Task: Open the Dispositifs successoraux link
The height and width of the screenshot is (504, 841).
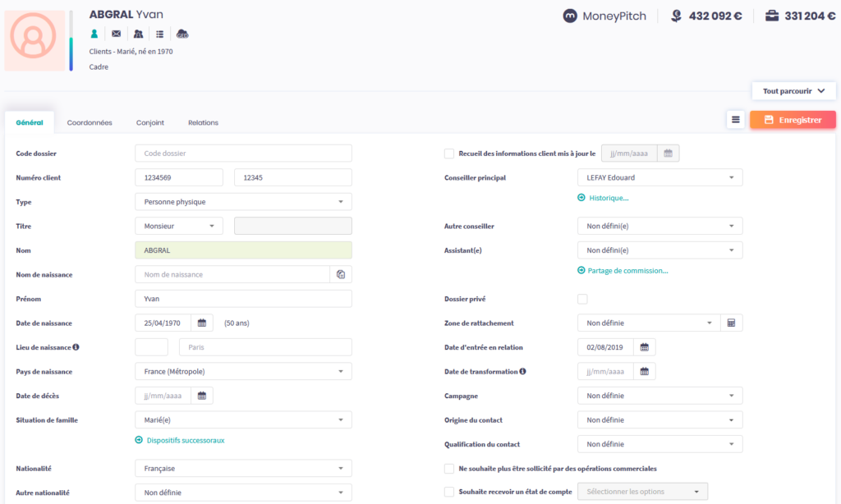Action: point(186,440)
